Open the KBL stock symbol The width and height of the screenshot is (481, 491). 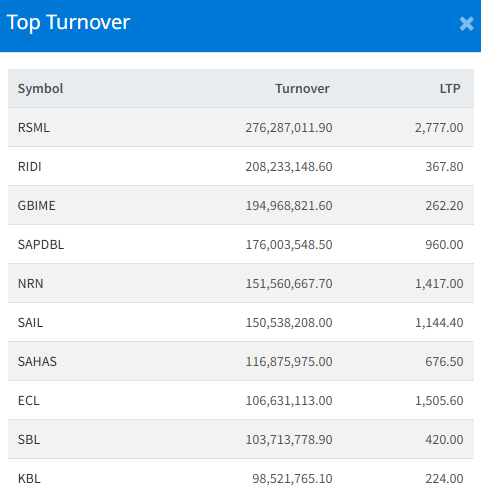point(29,479)
